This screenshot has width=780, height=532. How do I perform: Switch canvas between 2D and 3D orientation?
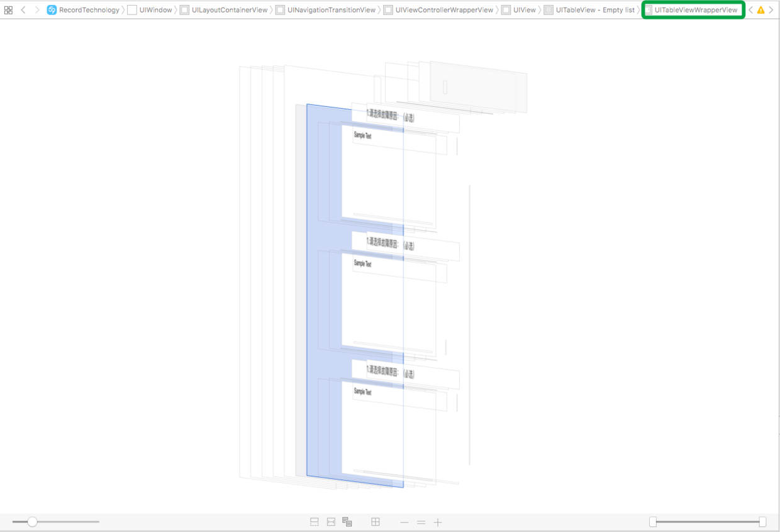coord(376,522)
